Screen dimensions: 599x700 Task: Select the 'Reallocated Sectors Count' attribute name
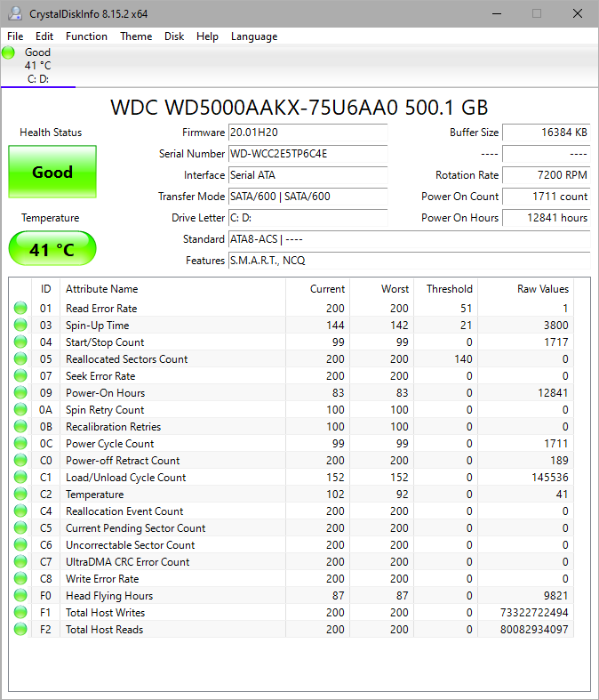(x=127, y=359)
